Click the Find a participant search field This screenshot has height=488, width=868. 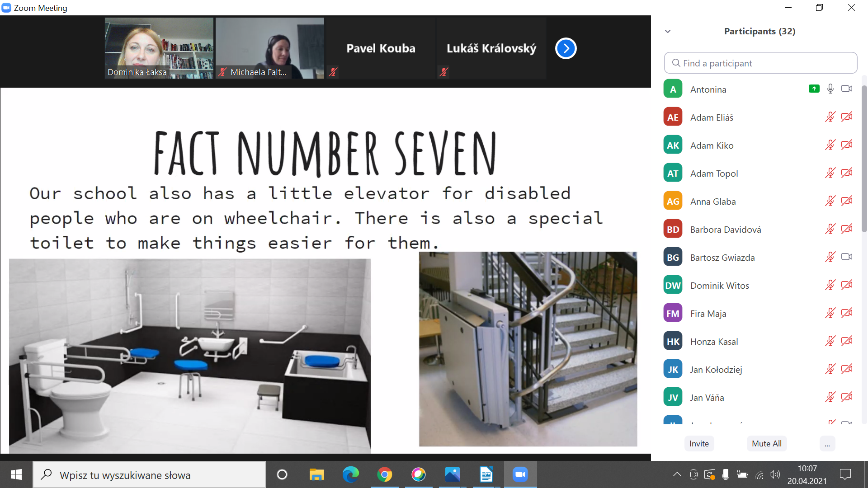click(760, 63)
